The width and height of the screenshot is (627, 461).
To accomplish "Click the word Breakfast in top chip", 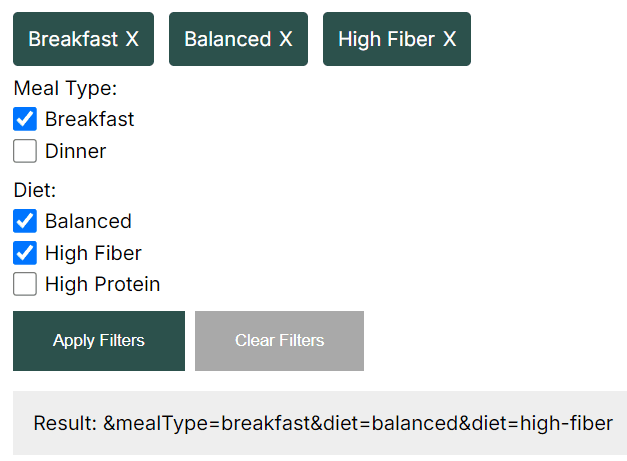I will click(x=73, y=39).
